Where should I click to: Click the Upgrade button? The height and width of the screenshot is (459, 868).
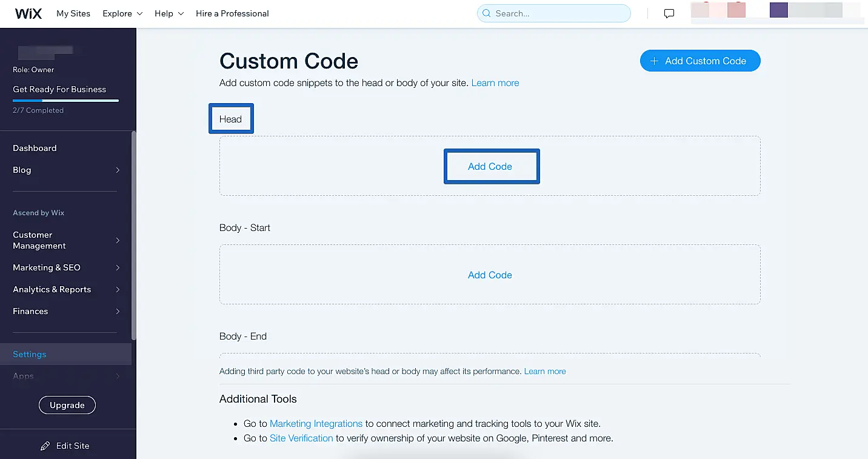67,405
